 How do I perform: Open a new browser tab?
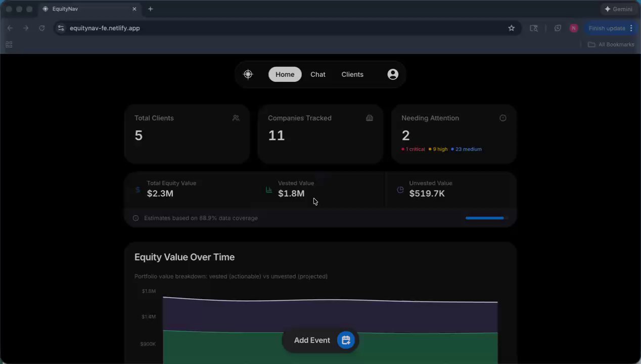coord(150,9)
